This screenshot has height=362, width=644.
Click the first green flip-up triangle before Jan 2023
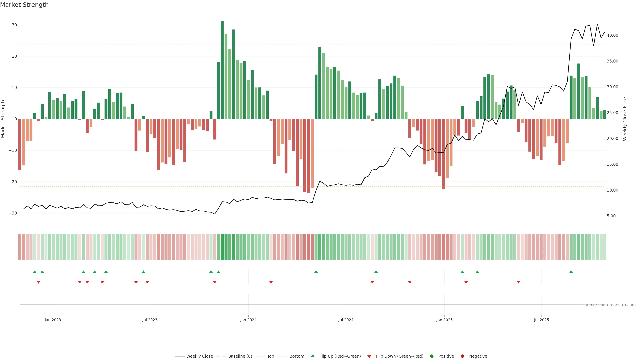[x=35, y=272]
